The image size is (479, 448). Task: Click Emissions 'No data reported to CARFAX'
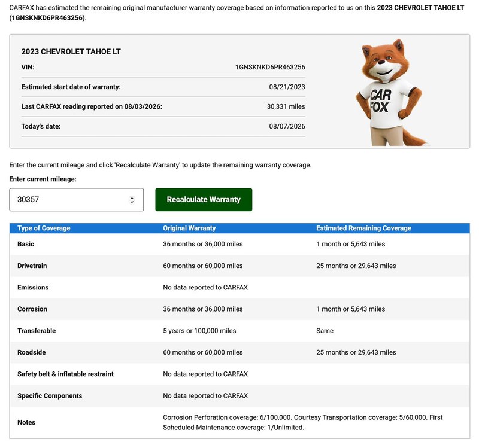coord(205,288)
